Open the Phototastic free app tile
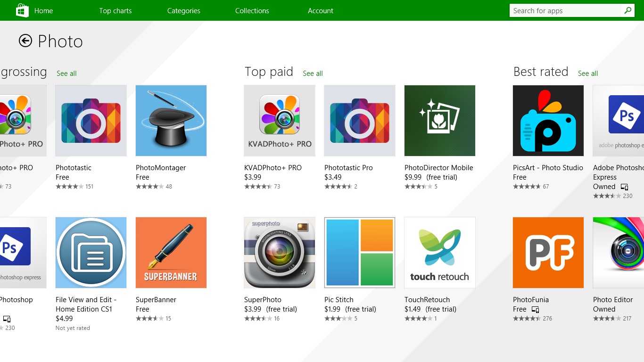Screen dimensions: 644x362 91,121
